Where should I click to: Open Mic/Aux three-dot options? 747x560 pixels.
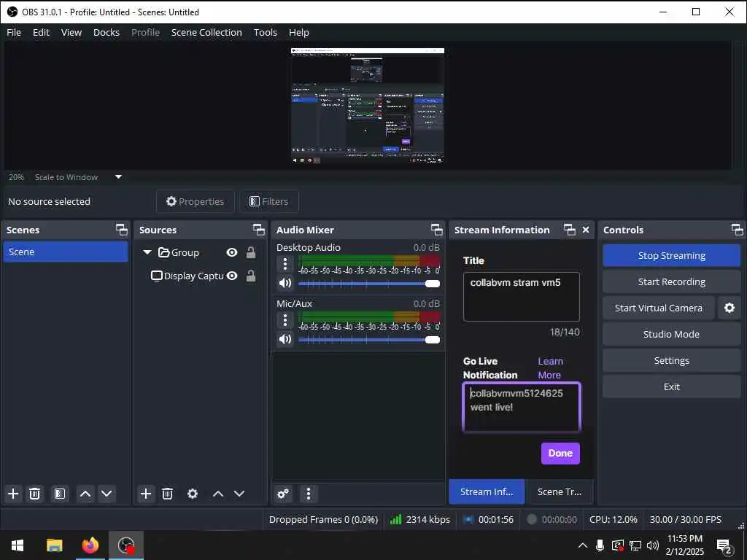point(285,320)
